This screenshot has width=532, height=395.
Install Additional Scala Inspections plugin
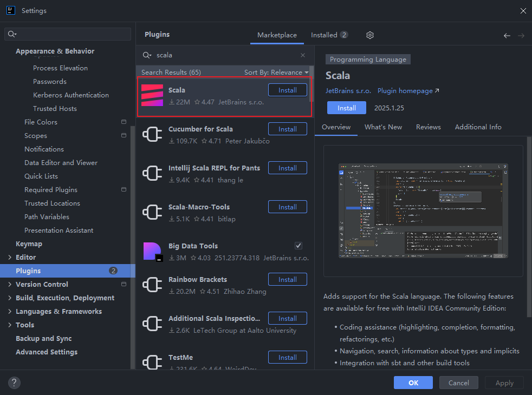287,319
